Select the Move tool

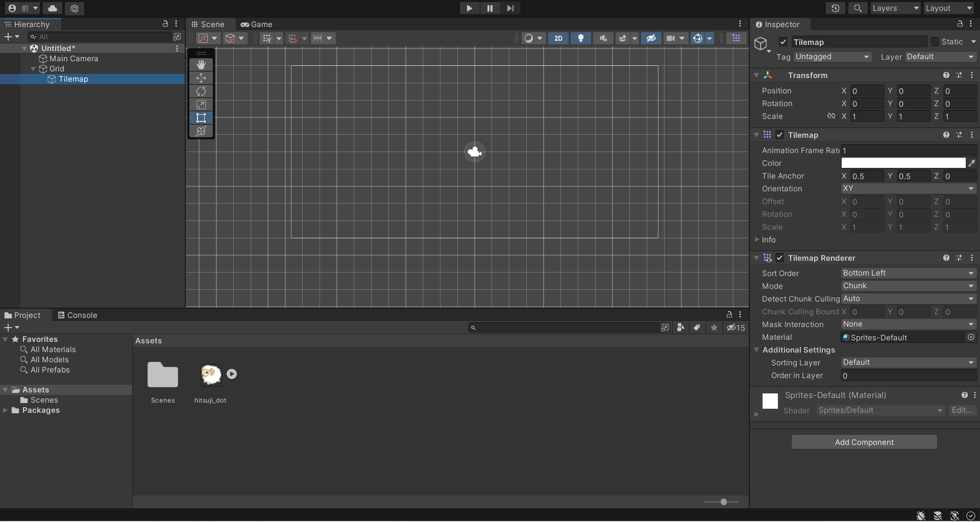pos(201,78)
